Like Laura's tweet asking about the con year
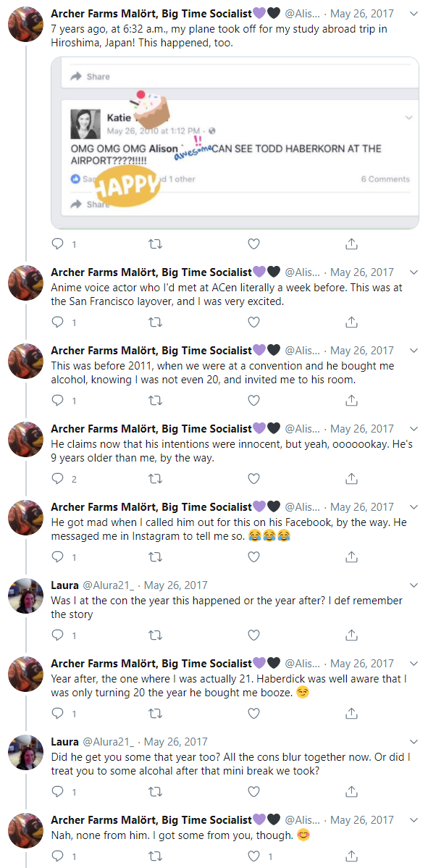Viewport: 428px width, 868px height. coord(253,635)
